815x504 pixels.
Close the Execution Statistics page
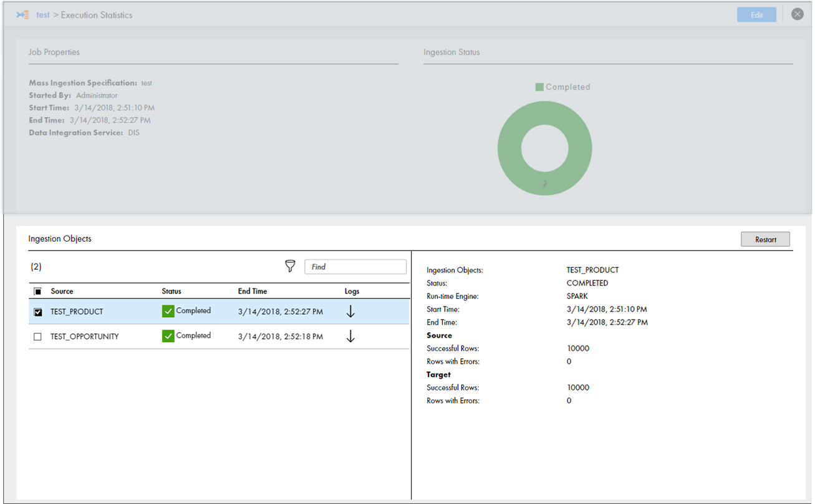(x=798, y=14)
